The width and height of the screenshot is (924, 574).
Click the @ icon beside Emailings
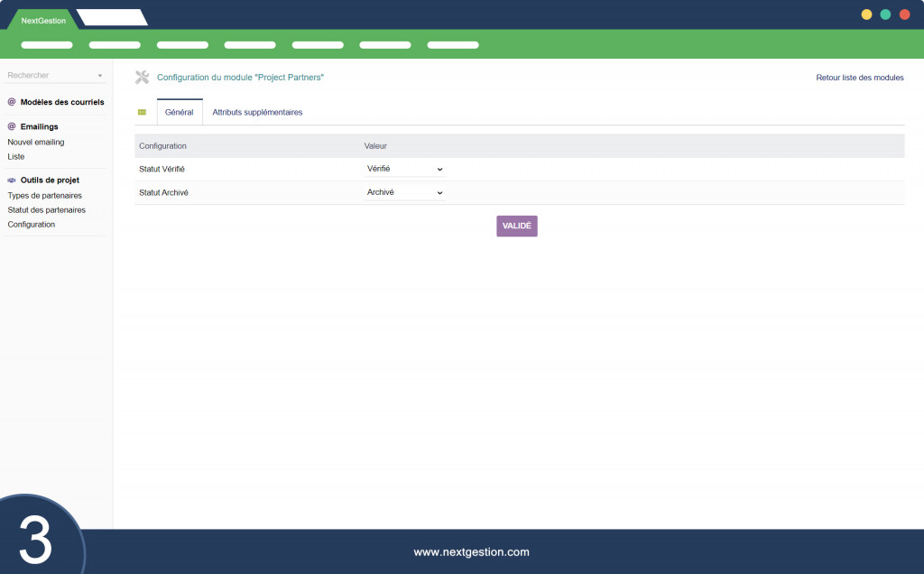tap(11, 126)
